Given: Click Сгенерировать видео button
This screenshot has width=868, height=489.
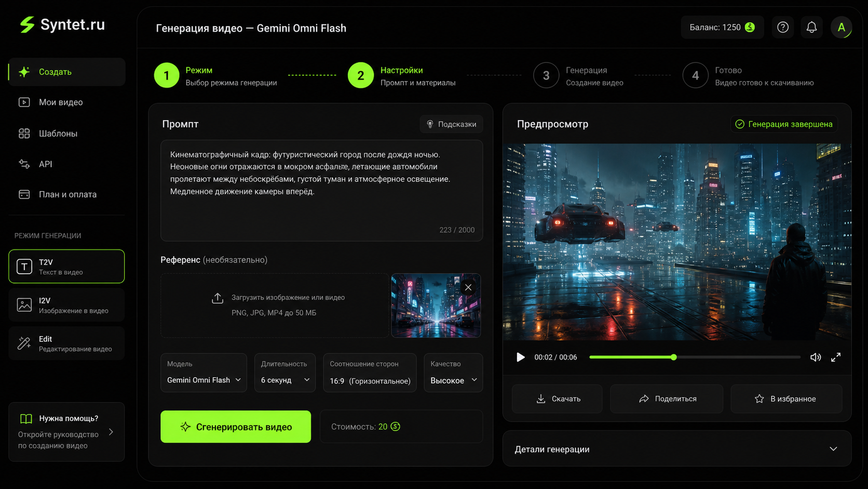Looking at the screenshot, I should point(236,427).
